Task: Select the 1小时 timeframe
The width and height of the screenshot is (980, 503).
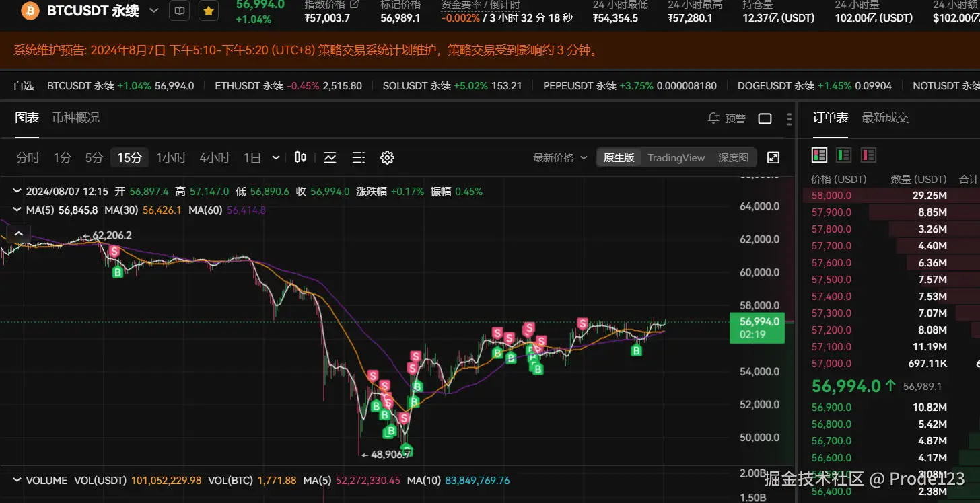Action: 171,157
